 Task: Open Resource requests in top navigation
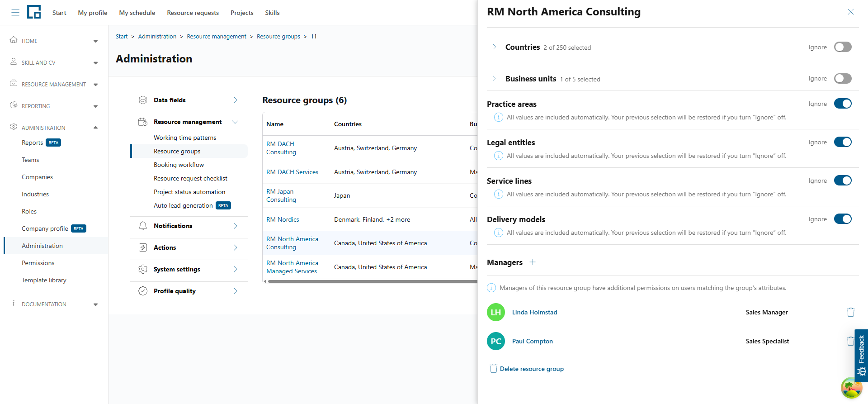click(x=193, y=13)
